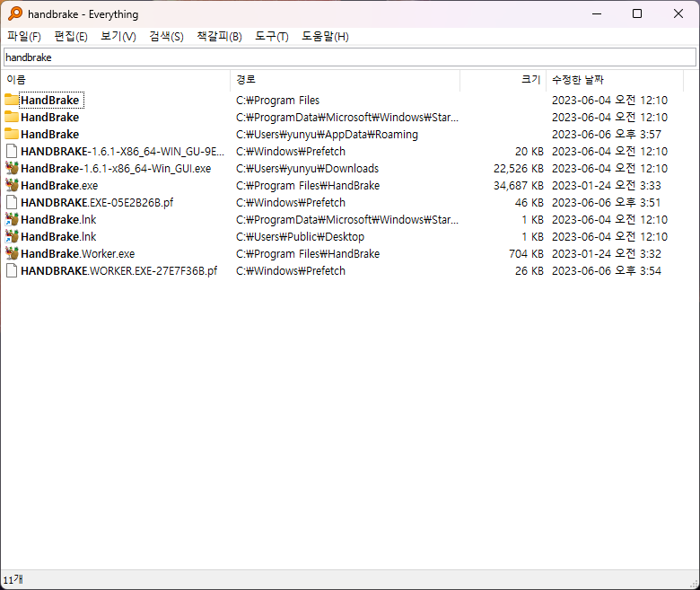Screen dimensions: 700x590
Task: Click the folder icon for HandBrake in Program Files
Action: 12,100
